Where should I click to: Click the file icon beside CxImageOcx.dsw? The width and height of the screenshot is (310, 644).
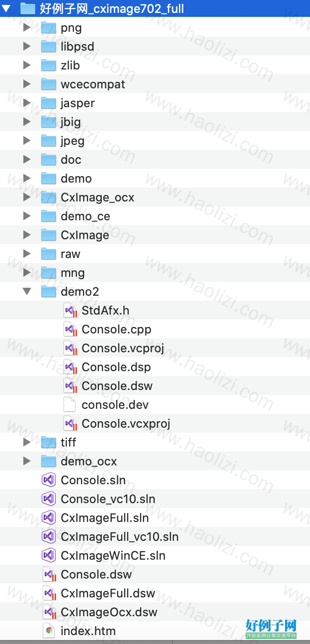tap(49, 612)
